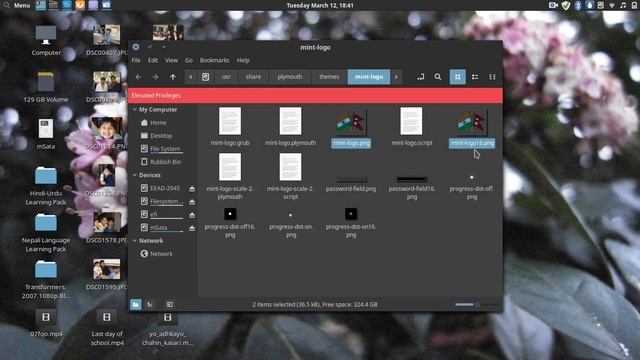The width and height of the screenshot is (640, 360).
Task: Jump to usr in the path bar
Action: 226,77
